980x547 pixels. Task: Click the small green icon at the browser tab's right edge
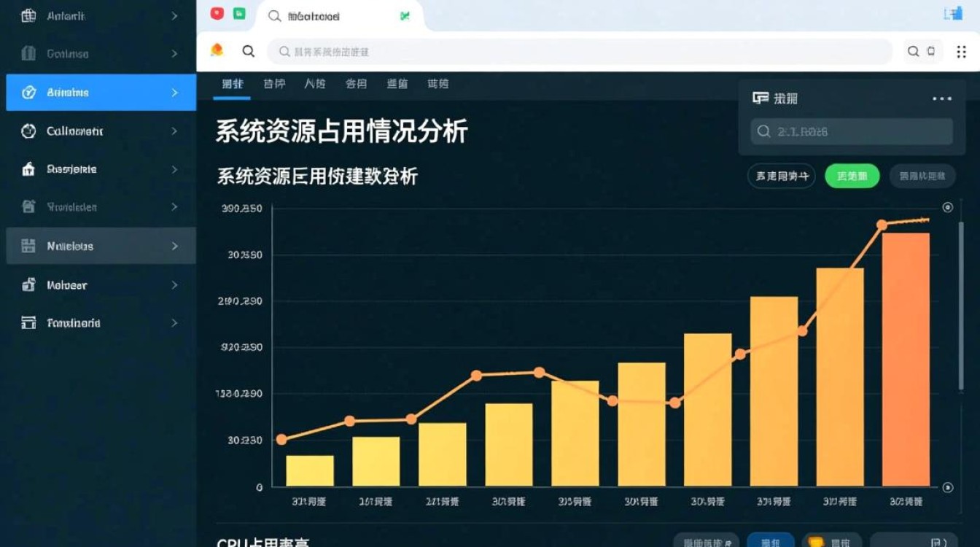coord(405,16)
